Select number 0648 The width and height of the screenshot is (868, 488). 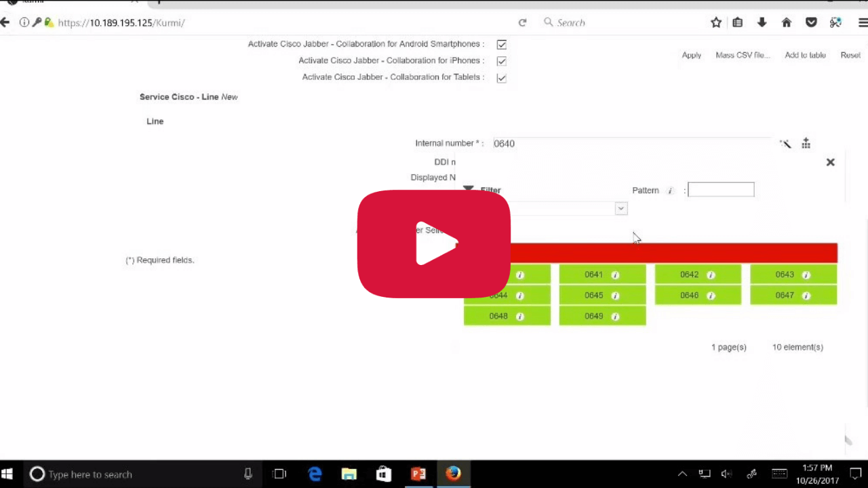[507, 317]
